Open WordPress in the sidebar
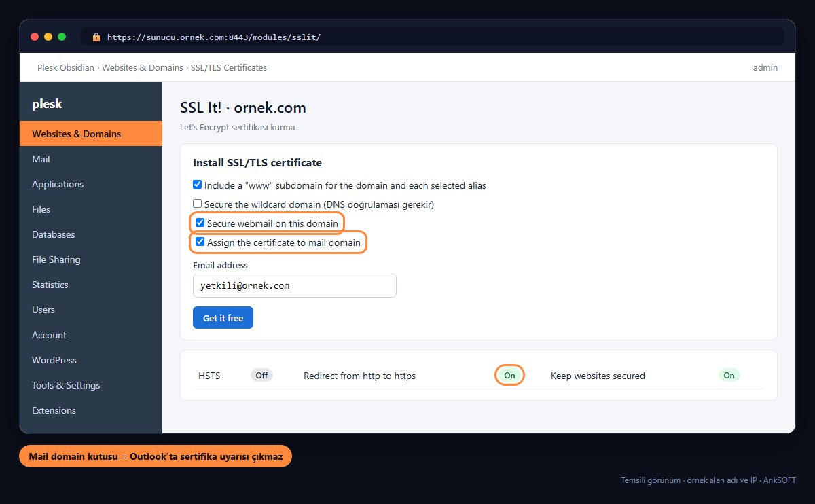The height and width of the screenshot is (504, 815). pos(91,360)
